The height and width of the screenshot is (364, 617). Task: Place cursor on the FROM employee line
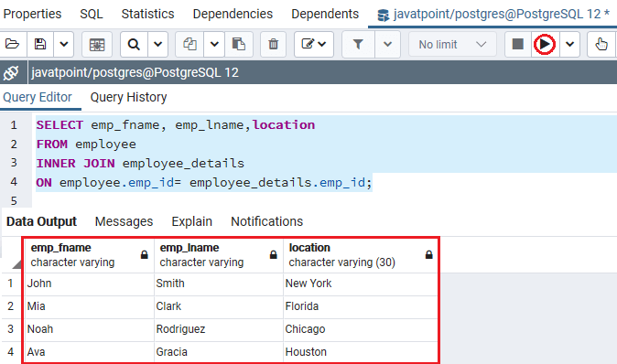pyautogui.click(x=86, y=145)
